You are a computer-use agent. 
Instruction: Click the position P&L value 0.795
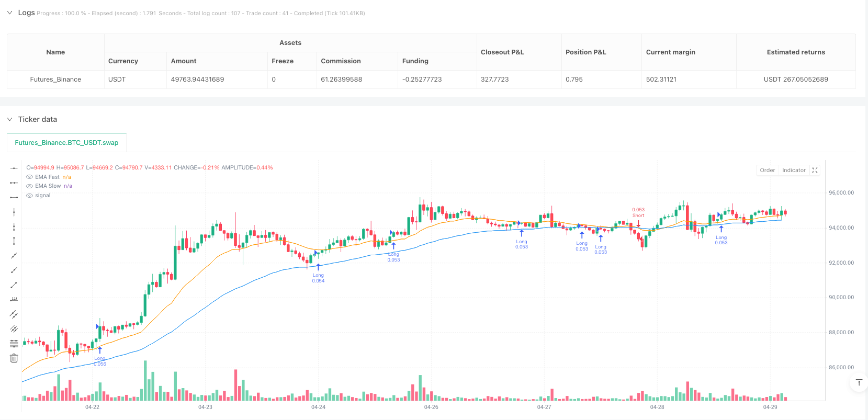coord(574,80)
